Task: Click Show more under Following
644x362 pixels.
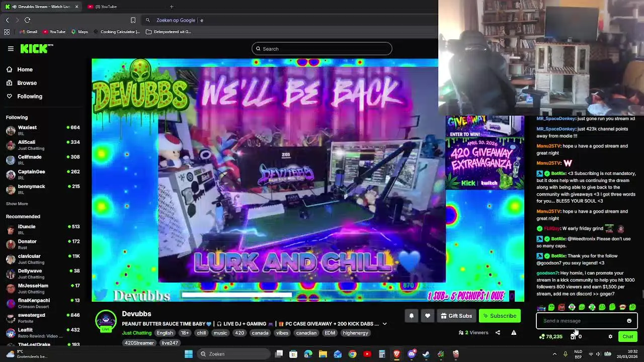Action: coord(17,204)
